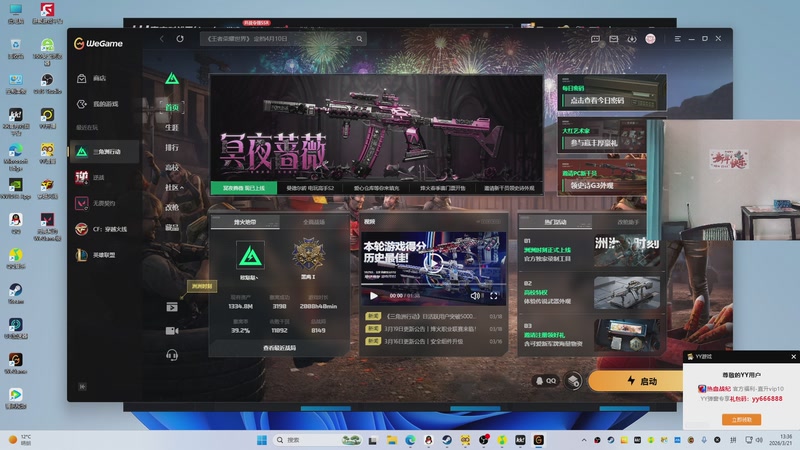
Task: Open the WeGame hamburger main menu
Action: pos(678,39)
